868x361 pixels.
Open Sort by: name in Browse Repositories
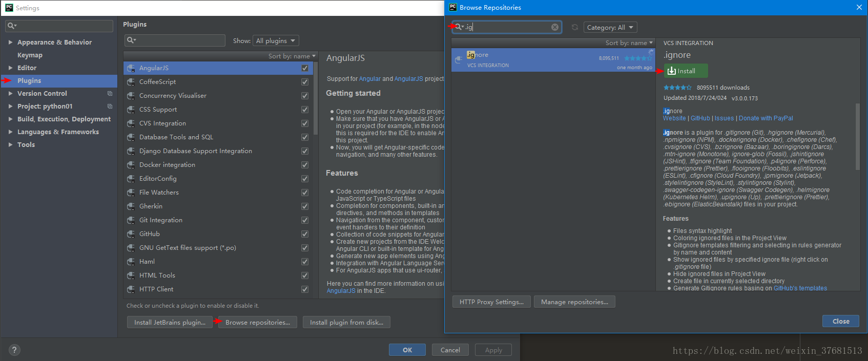(629, 43)
